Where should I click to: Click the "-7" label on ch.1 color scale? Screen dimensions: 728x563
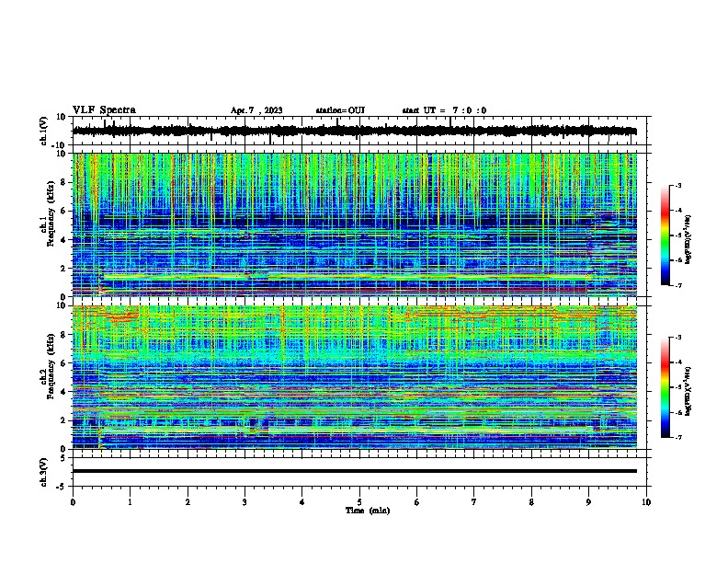(677, 285)
